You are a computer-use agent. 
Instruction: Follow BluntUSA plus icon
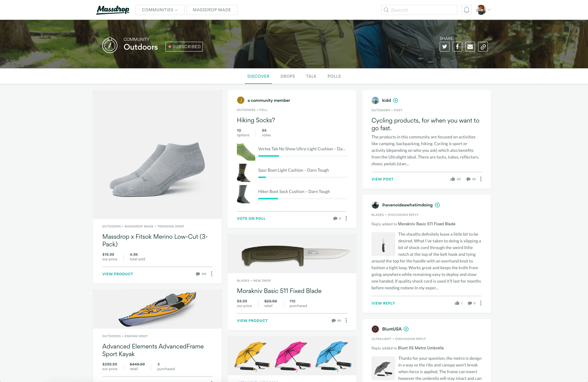click(x=406, y=329)
